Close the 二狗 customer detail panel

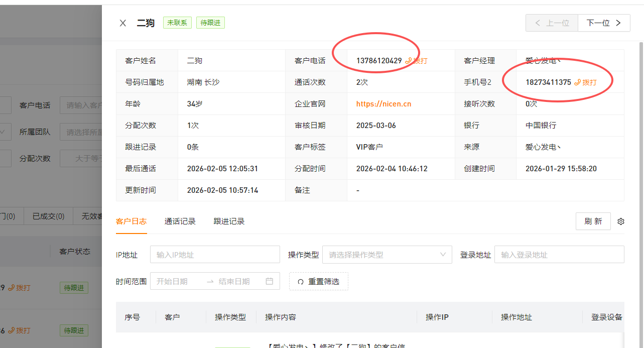click(123, 23)
